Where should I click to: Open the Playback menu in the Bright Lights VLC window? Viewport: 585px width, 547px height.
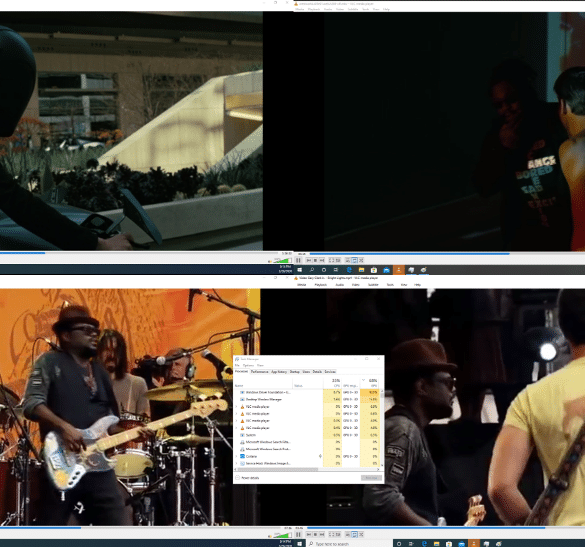click(321, 285)
